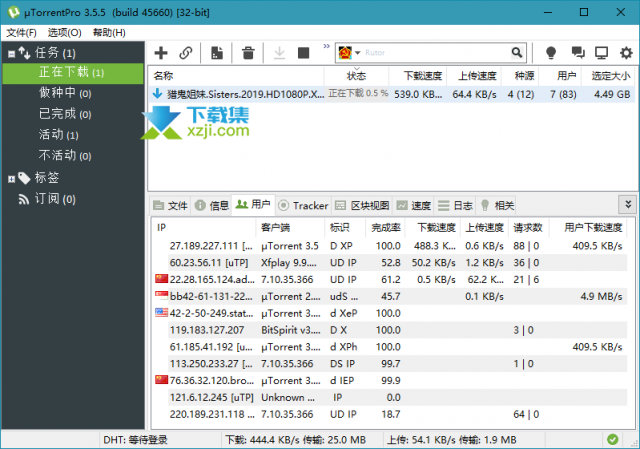Click the 标签 tag icon
Screen dimensions: 640x449
pos(24,178)
